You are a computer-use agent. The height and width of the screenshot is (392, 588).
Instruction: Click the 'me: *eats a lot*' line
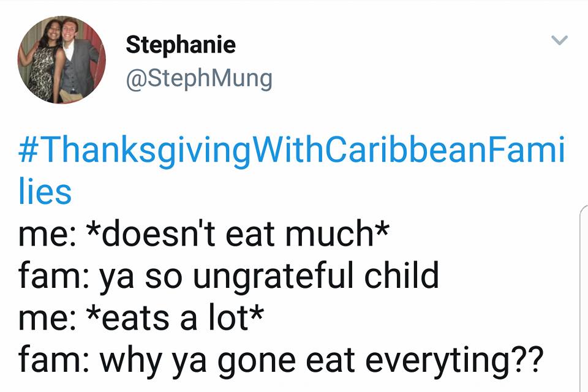coord(141,317)
